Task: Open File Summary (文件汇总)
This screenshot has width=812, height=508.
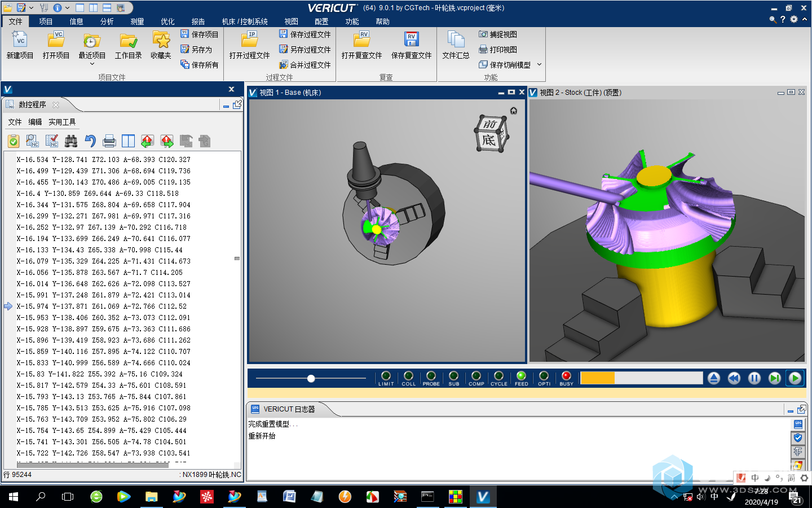Action: 456,45
